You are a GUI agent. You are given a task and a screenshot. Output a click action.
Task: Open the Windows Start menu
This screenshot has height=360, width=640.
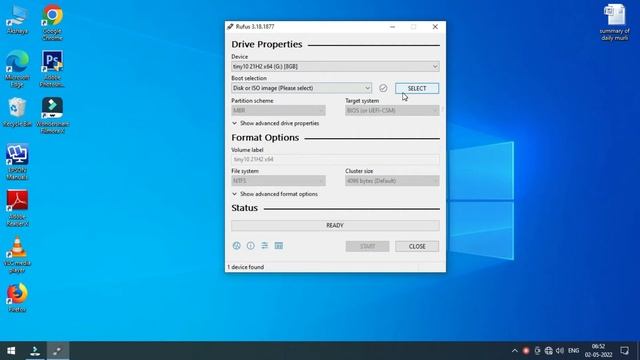(x=11, y=351)
